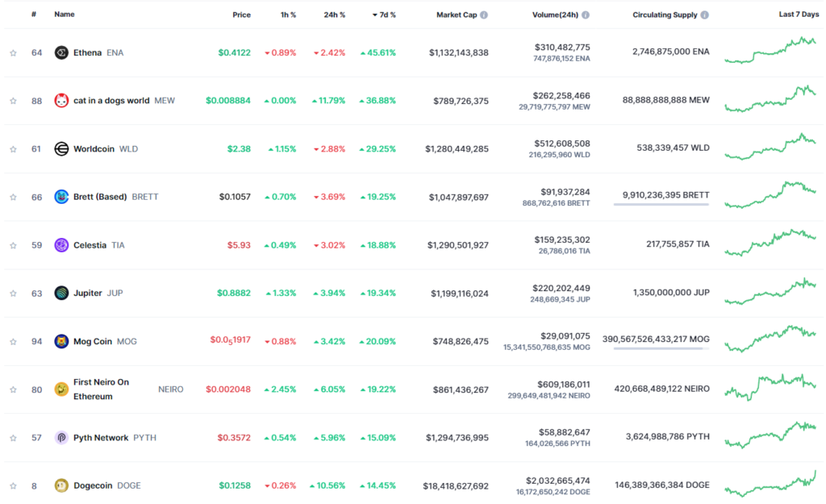
Task: Sort by the Volume(24h) column header
Action: [x=555, y=15]
